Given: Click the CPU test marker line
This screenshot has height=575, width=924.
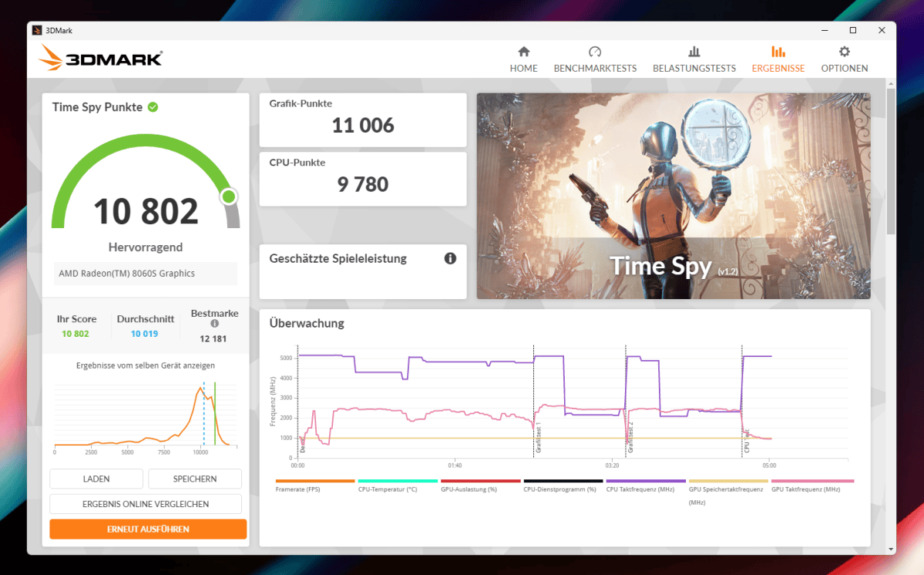Looking at the screenshot, I should (x=742, y=401).
